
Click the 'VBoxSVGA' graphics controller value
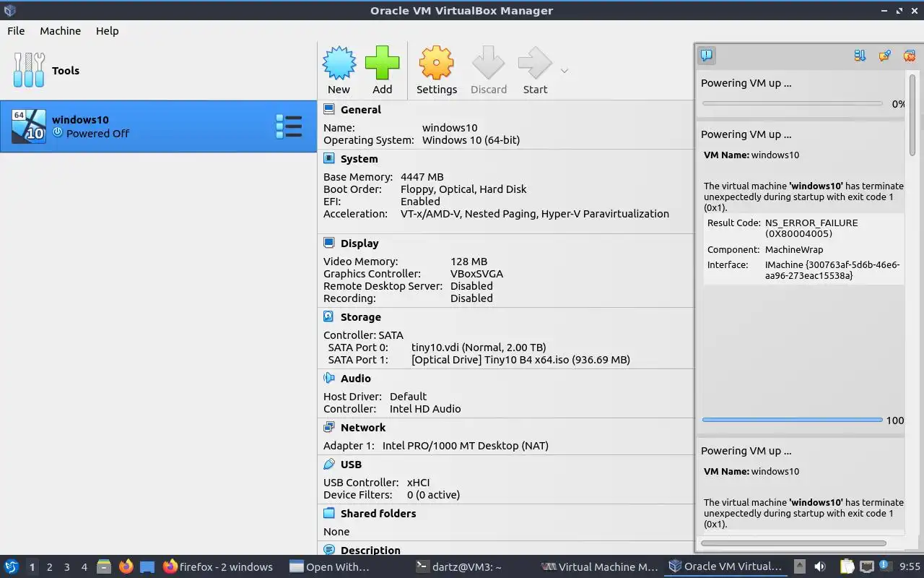(x=476, y=274)
